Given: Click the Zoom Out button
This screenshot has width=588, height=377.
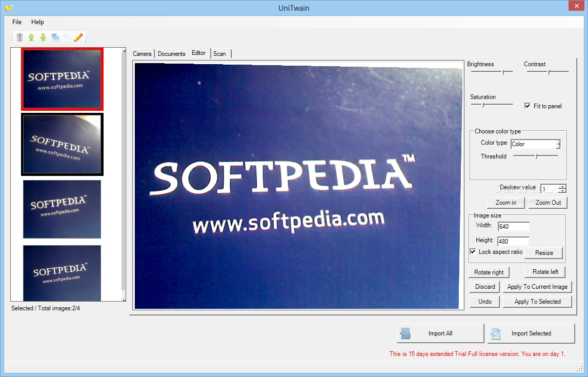Looking at the screenshot, I should coord(548,203).
